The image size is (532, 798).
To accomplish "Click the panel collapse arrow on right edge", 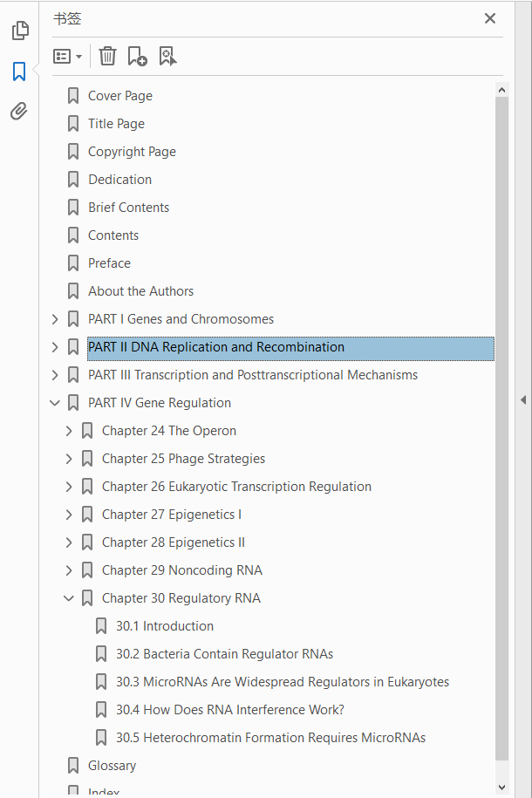I will click(x=523, y=399).
